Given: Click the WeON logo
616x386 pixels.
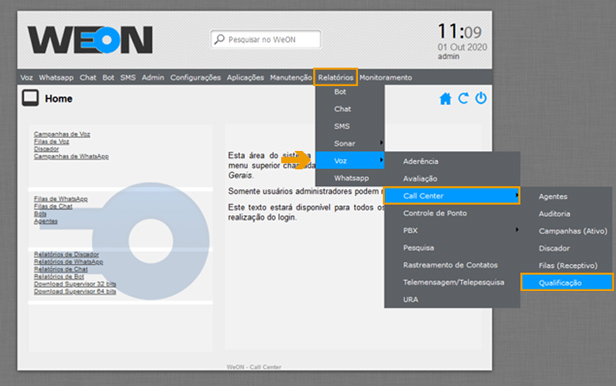Looking at the screenshot, I should [90, 40].
